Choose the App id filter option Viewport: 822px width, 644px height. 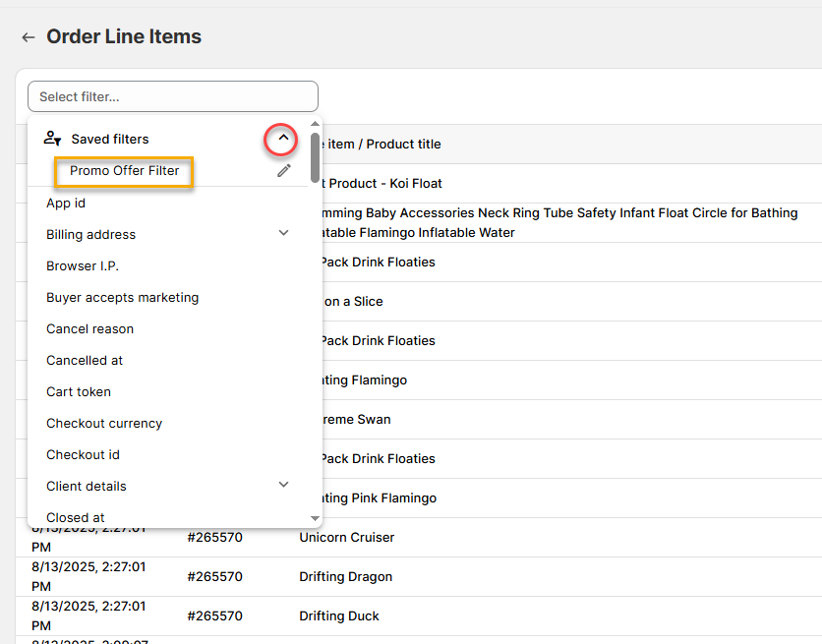pyautogui.click(x=66, y=204)
